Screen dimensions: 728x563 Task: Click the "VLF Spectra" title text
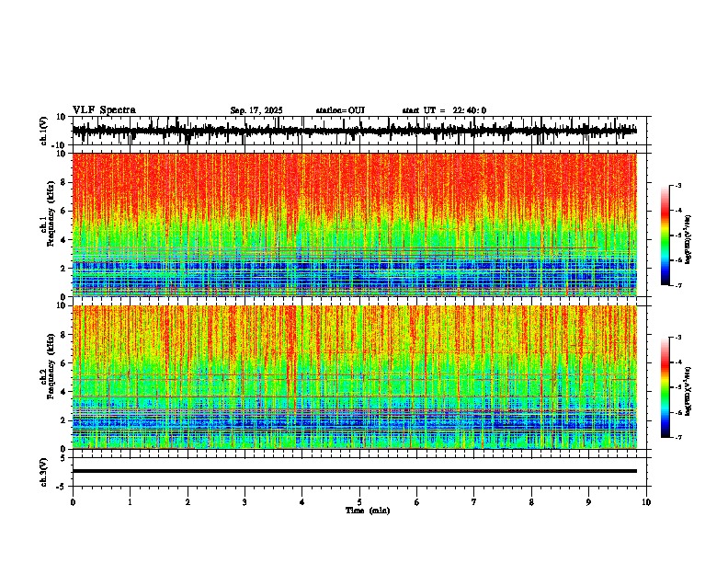pos(104,110)
